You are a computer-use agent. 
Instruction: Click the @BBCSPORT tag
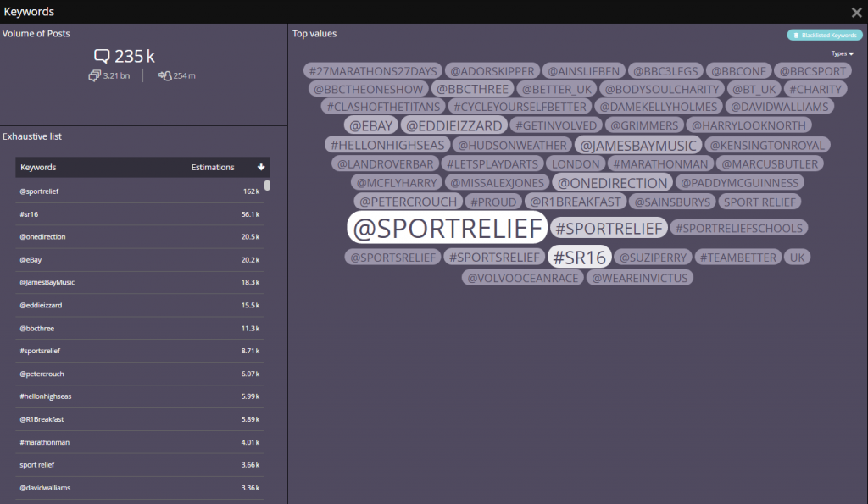[813, 71]
